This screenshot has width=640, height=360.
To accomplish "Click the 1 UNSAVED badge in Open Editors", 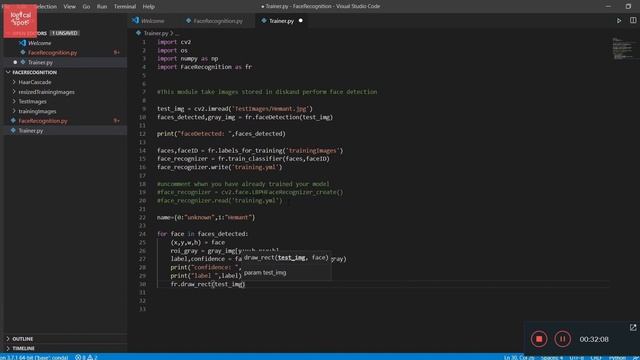I will coord(64,33).
